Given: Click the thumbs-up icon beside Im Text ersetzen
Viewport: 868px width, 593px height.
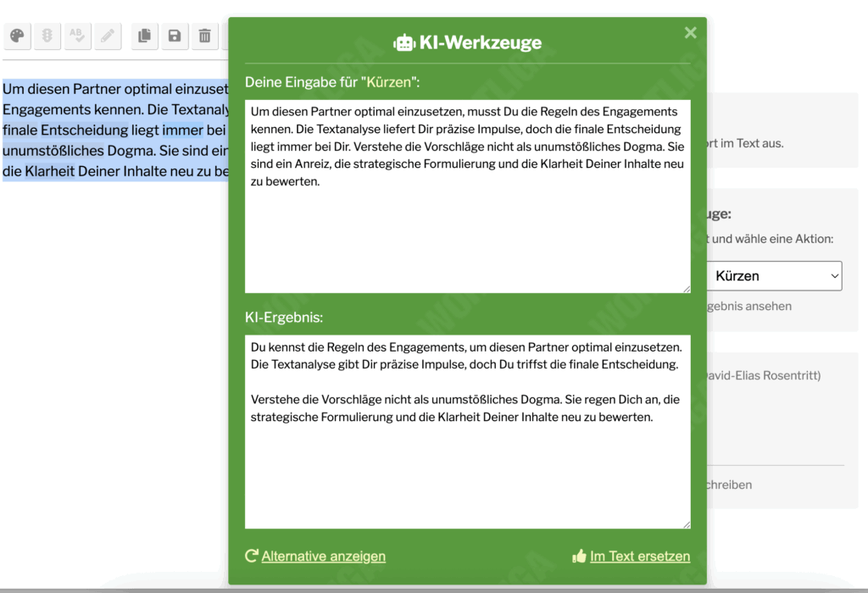Looking at the screenshot, I should [x=580, y=555].
